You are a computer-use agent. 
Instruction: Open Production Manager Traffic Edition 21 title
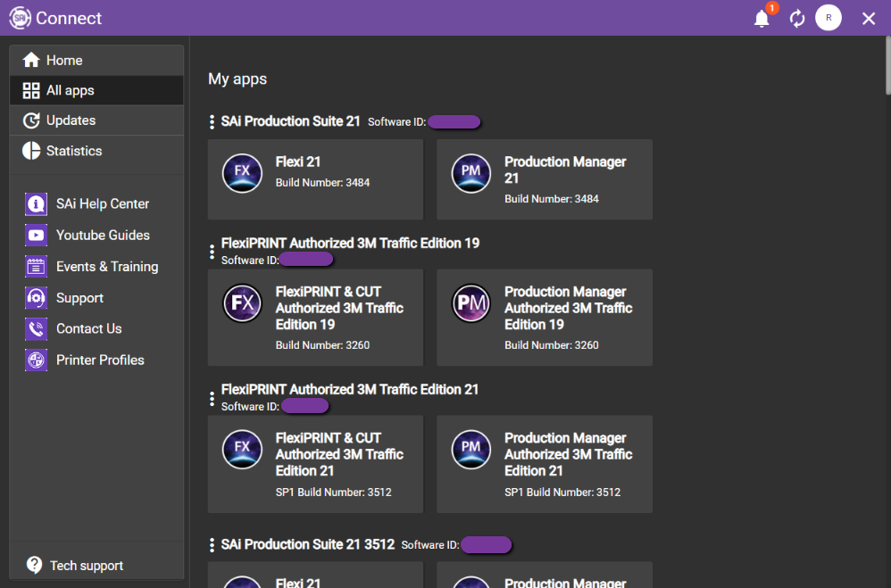pos(568,454)
